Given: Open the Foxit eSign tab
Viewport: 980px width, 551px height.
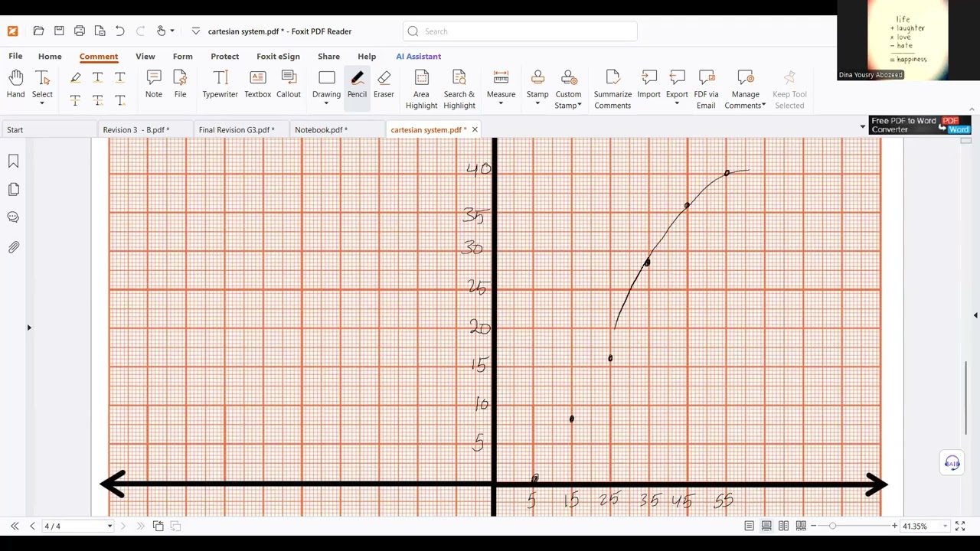Looking at the screenshot, I should click(x=278, y=56).
